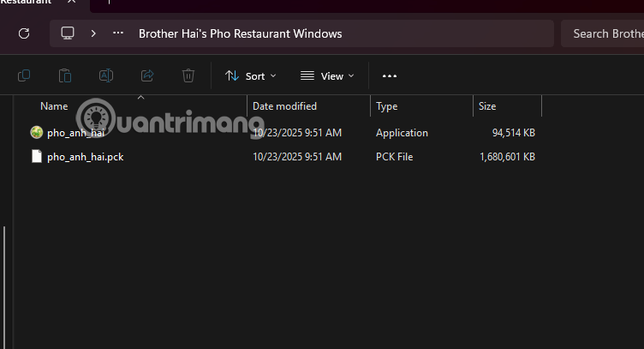644x349 pixels.
Task: Expand the breadcrumb path chevron
Action: [92, 33]
